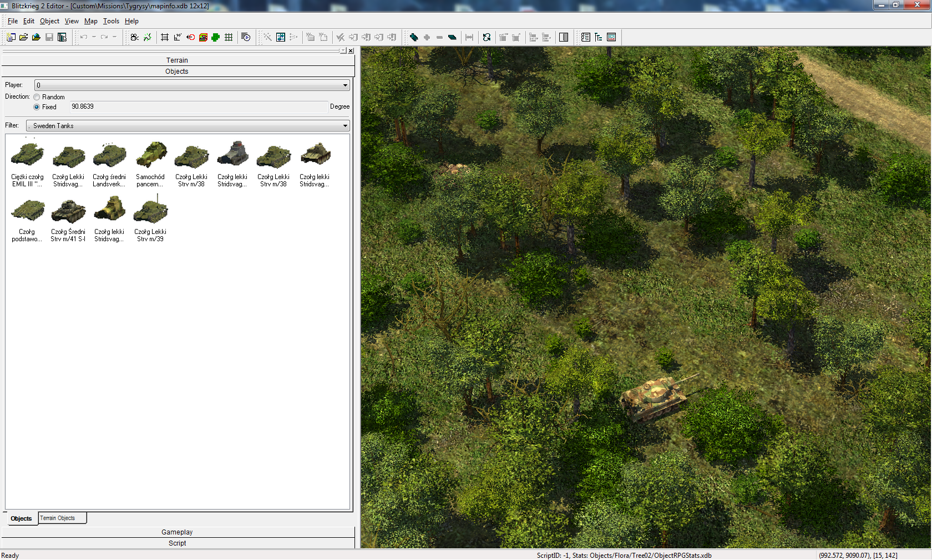Click the Open folder toolbar icon

tap(23, 37)
